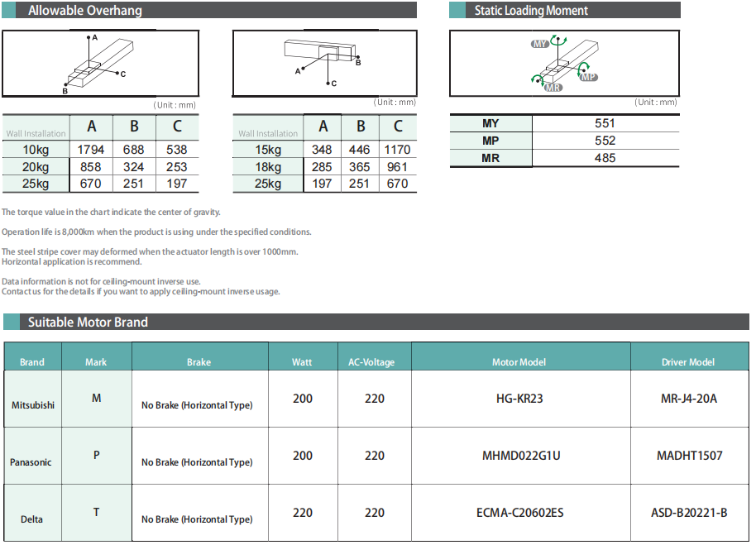This screenshot has width=756, height=545.
Task: Select the static loading moment diagram
Action: point(564,64)
